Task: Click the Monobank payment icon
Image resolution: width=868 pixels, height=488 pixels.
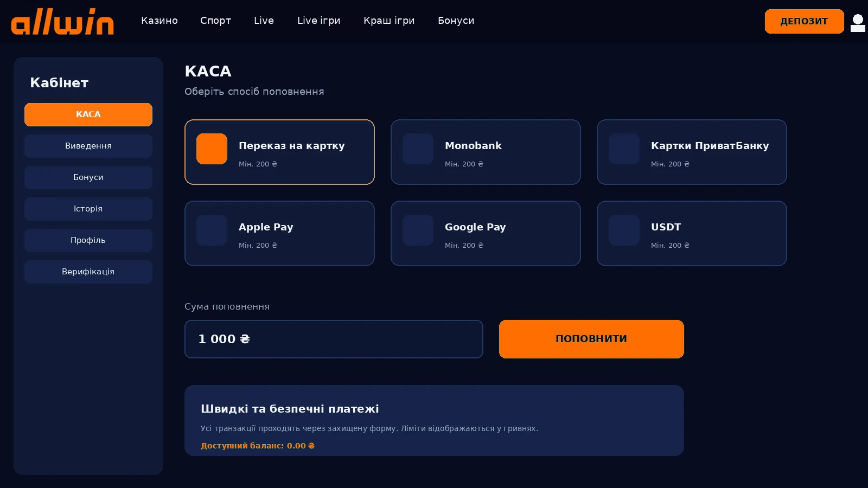Action: 418,149
